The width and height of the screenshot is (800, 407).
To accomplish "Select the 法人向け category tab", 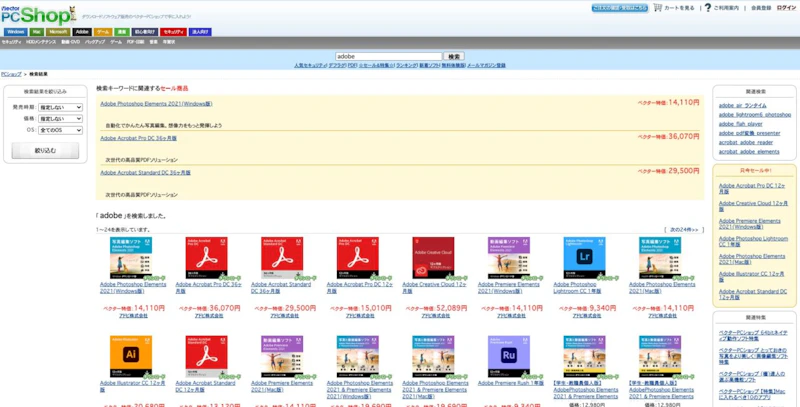I will [x=201, y=32].
